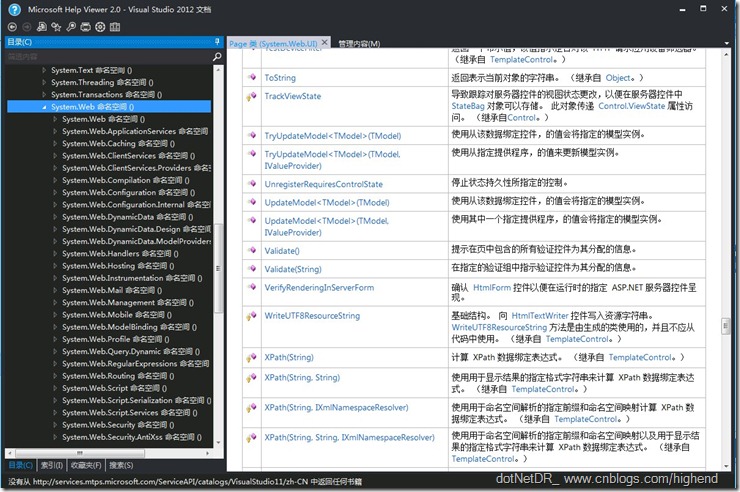Follow the Control.ViewState property link
This screenshot has height=492, width=740.
(x=631, y=106)
